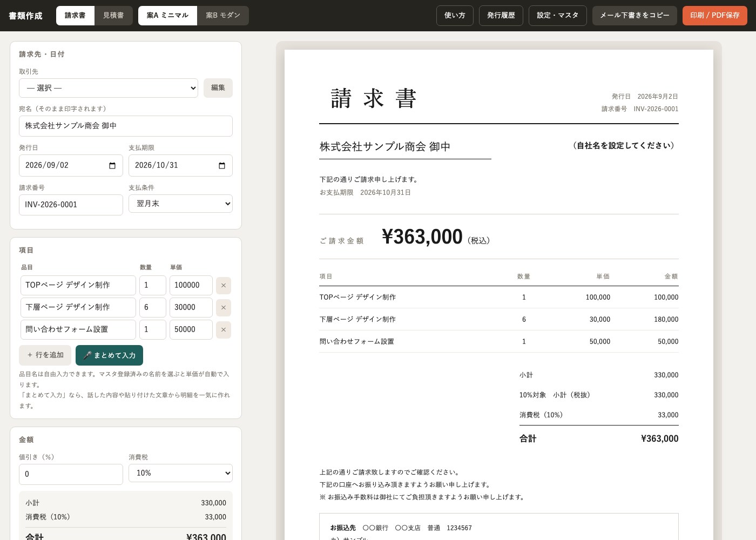The width and height of the screenshot is (756, 540).
Task: Edit unit price 50000 field
Action: pos(191,330)
